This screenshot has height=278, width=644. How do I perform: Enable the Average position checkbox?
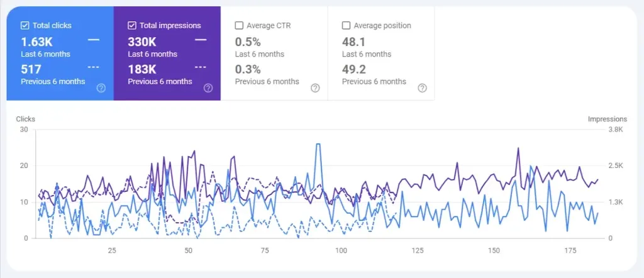[x=346, y=26]
